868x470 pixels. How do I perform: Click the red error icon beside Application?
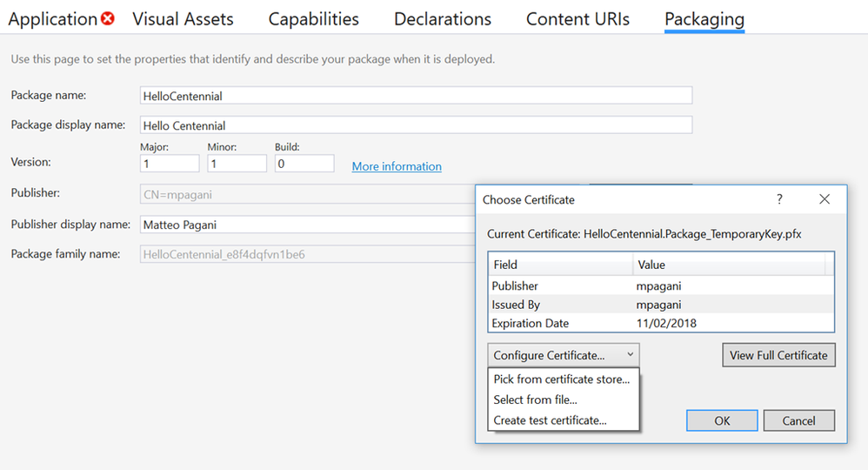pos(107,18)
